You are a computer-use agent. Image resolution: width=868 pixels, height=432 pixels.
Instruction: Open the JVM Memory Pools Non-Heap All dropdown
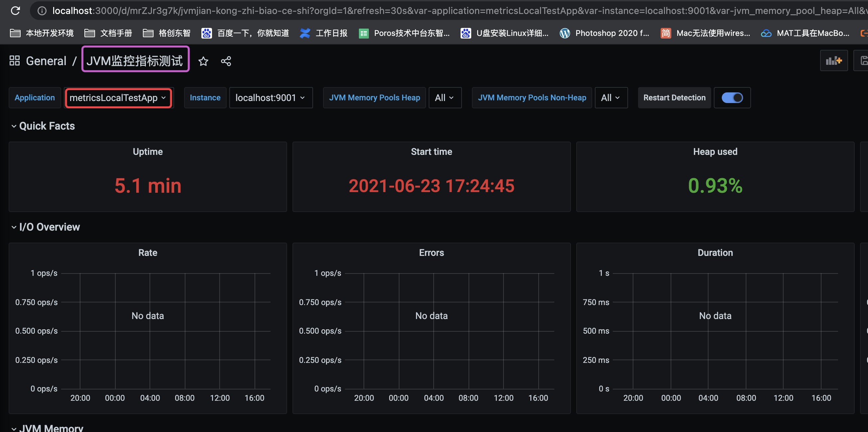611,98
